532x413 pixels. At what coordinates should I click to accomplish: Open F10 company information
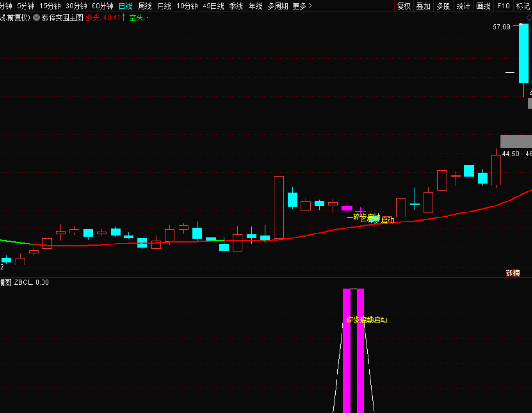(x=503, y=6)
